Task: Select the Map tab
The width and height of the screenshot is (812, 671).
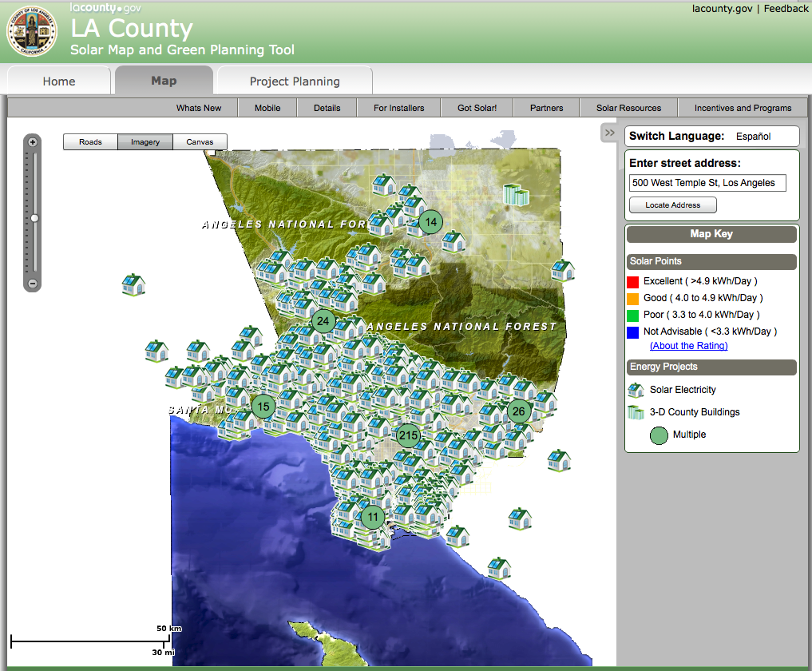Action: coord(164,81)
